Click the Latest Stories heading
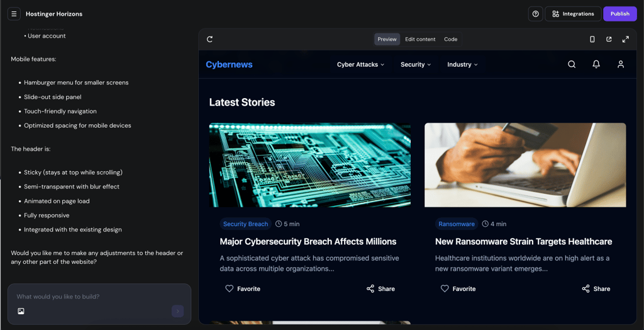644x330 pixels. click(x=242, y=103)
